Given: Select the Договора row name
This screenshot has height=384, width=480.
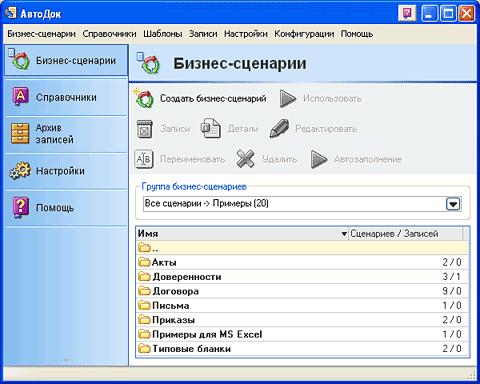Looking at the screenshot, I should pos(175,291).
